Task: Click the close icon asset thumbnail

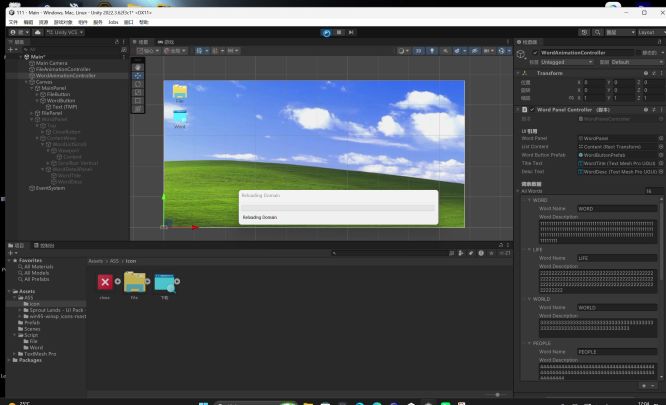Action: [x=105, y=282]
